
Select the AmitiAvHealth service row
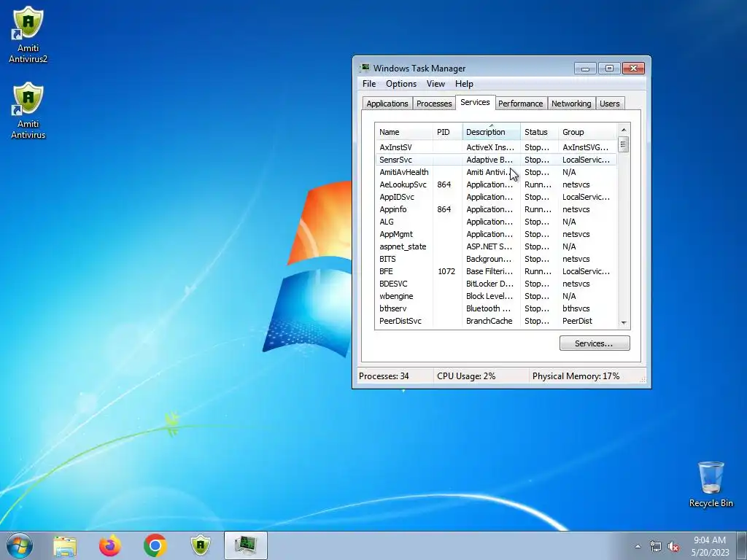pyautogui.click(x=496, y=172)
